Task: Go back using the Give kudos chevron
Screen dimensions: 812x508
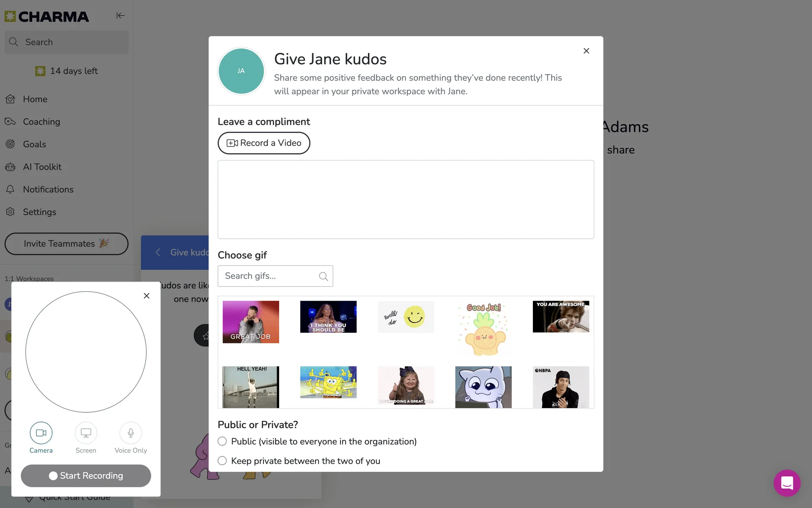Action: tap(158, 252)
